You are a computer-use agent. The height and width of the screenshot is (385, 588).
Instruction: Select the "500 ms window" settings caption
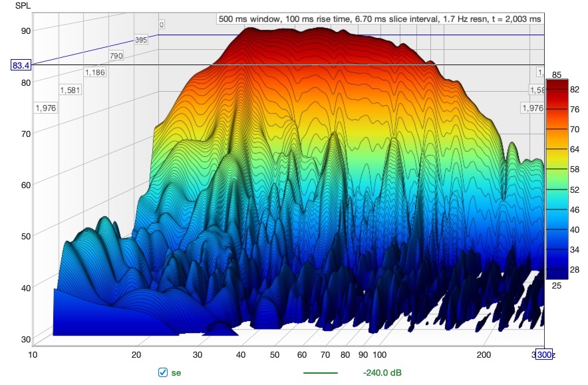coord(380,19)
